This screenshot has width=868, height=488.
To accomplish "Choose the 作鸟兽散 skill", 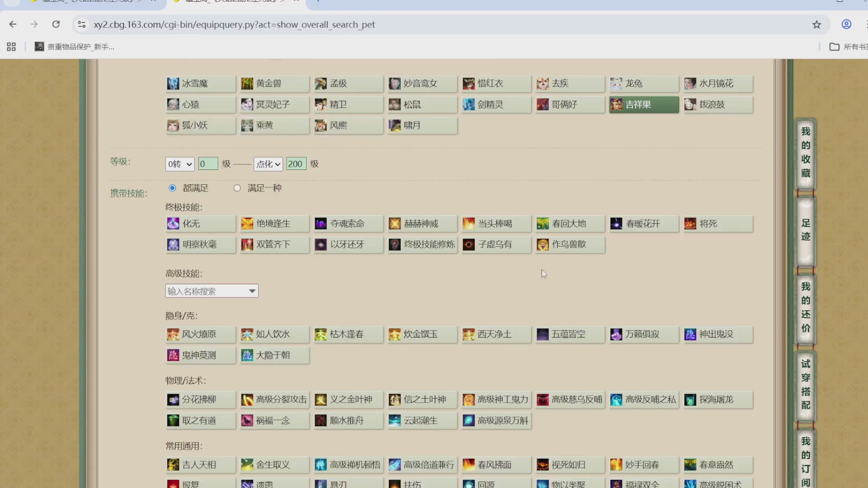I will [570, 244].
